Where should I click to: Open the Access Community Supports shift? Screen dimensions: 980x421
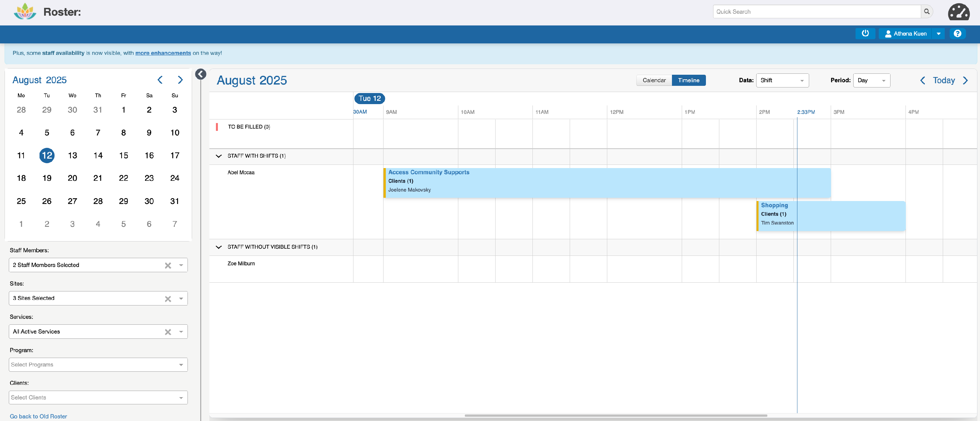tap(607, 183)
